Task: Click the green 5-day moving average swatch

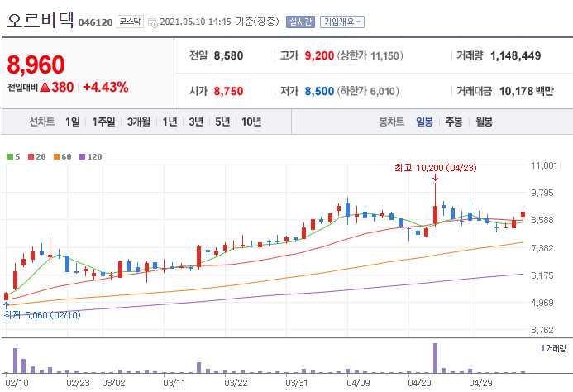Action: click(x=10, y=157)
